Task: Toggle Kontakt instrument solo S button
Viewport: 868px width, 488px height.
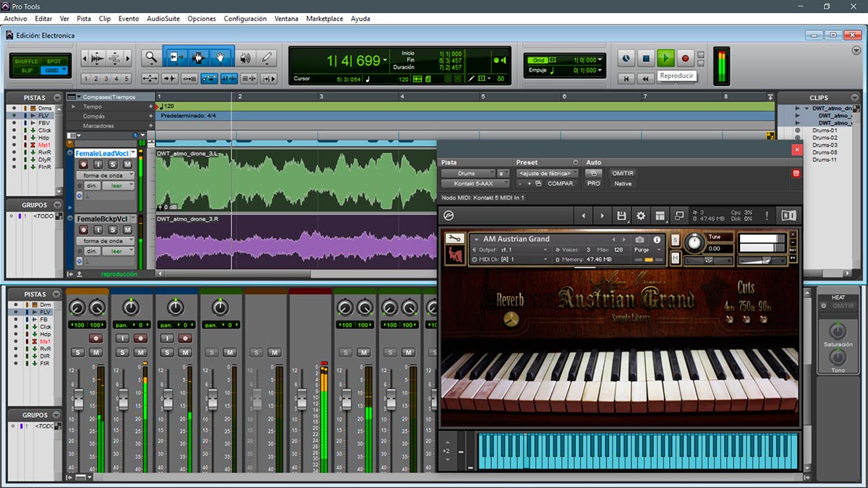Action: (x=675, y=240)
